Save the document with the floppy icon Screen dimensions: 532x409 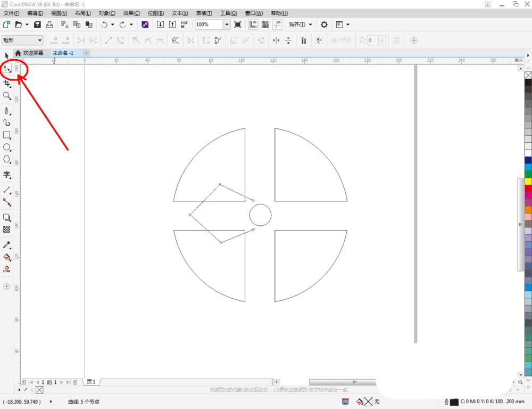pyautogui.click(x=37, y=24)
